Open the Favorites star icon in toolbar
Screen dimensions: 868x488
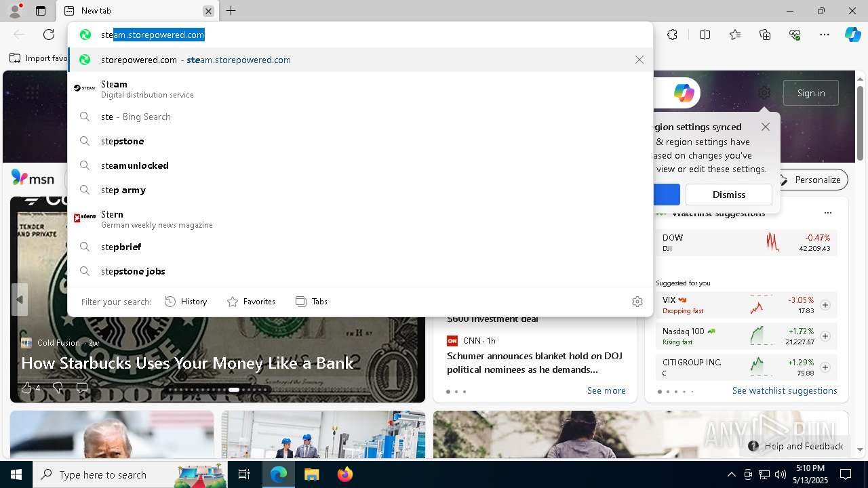pos(735,35)
